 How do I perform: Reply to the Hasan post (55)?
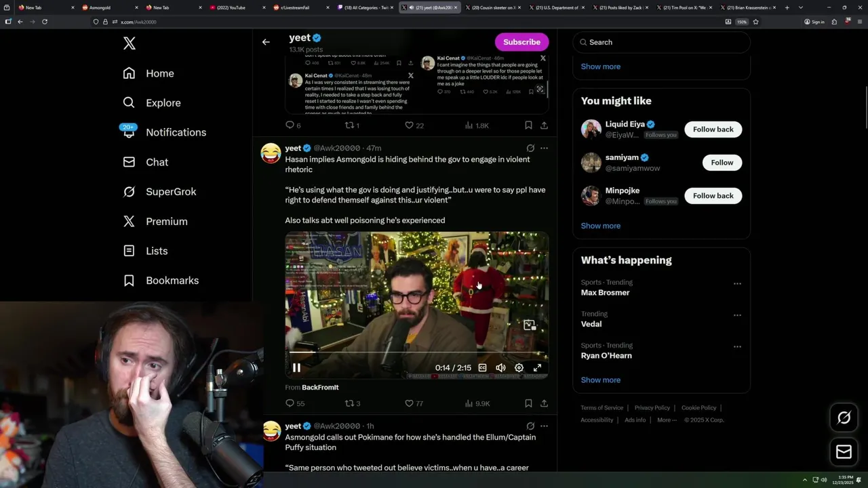click(296, 403)
